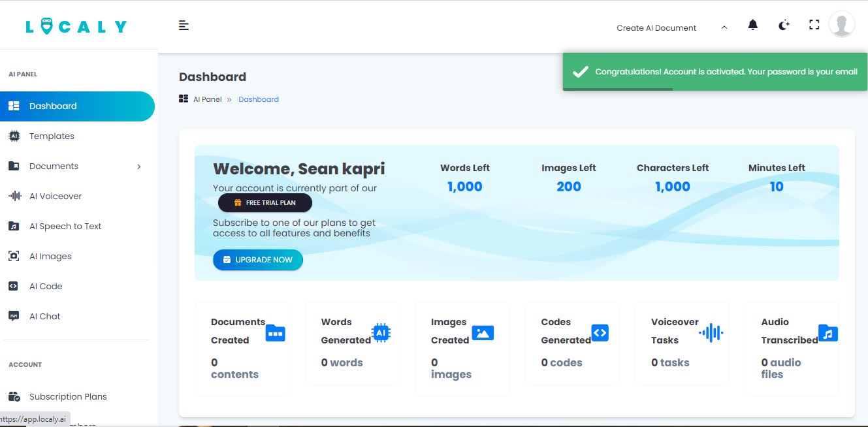Click the Images Left value 200
This screenshot has height=427, width=868.
(569, 187)
